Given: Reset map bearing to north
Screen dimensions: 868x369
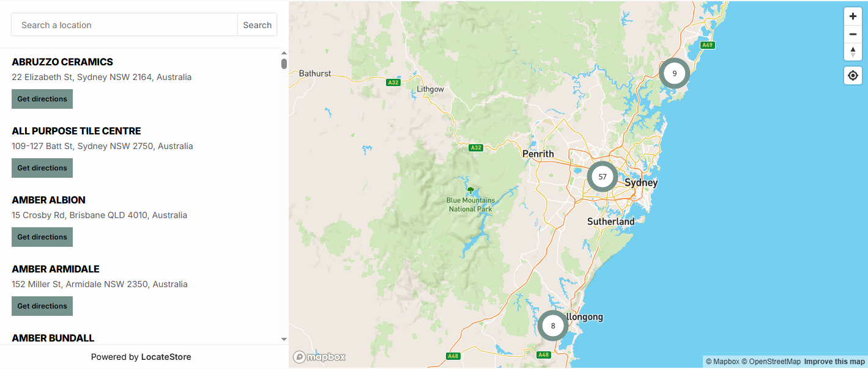Looking at the screenshot, I should point(853,51).
